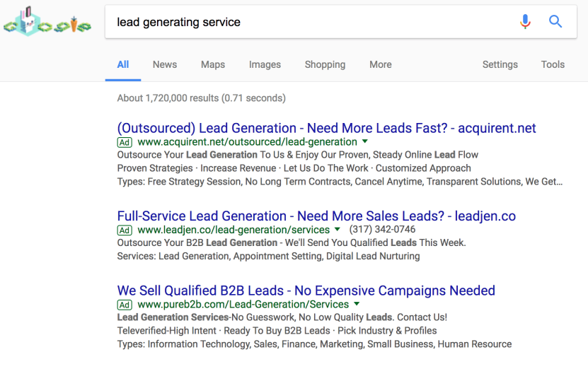Expand the dropdown arrow beside leadjen.co URL
This screenshot has width=588, height=369.
[337, 229]
